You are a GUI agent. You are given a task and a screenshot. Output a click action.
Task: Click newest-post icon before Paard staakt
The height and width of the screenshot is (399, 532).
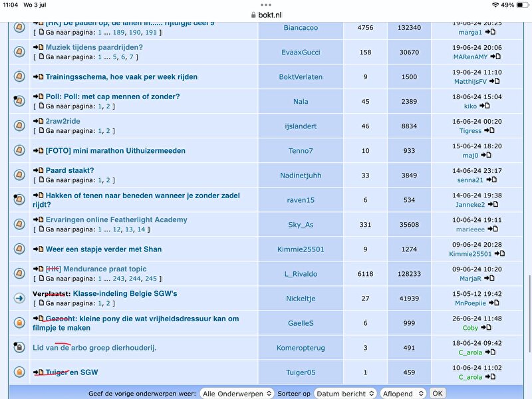39,170
